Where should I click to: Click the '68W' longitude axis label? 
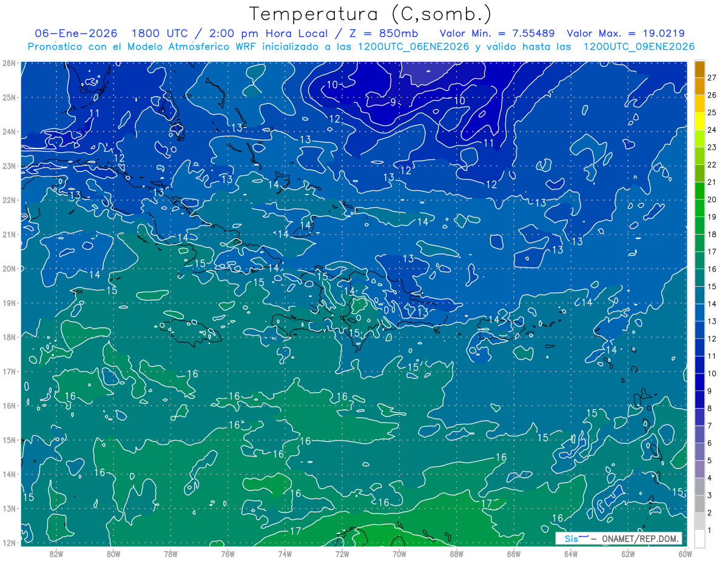click(457, 554)
